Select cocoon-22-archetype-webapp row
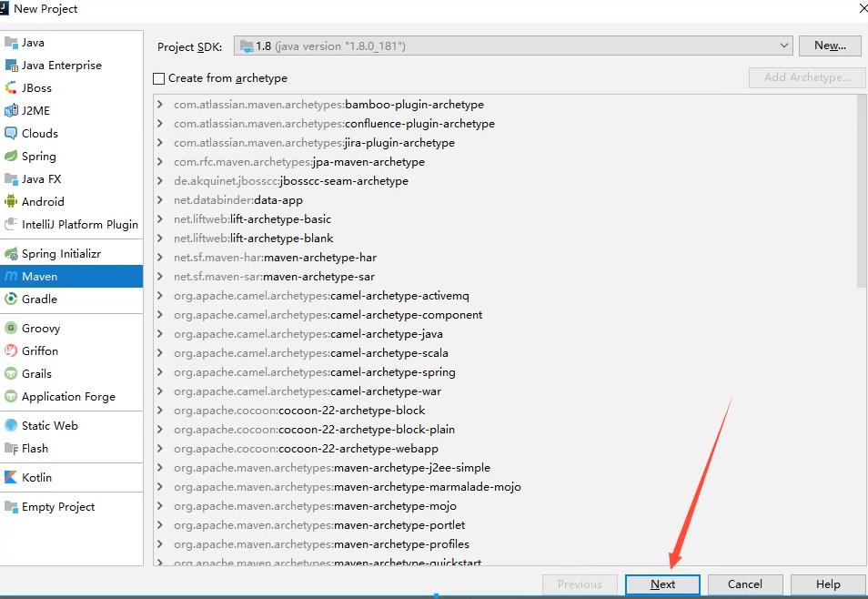This screenshot has height=599, width=868. (x=505, y=448)
